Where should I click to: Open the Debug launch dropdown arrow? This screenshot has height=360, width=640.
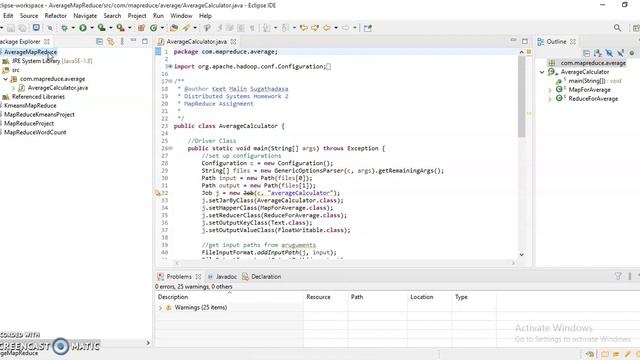[73, 28]
